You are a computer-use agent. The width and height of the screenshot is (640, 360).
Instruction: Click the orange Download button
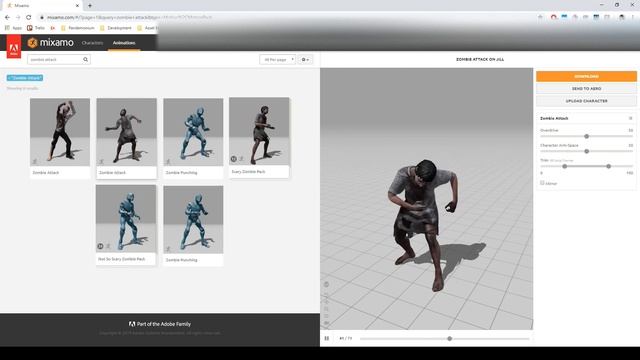(x=586, y=76)
